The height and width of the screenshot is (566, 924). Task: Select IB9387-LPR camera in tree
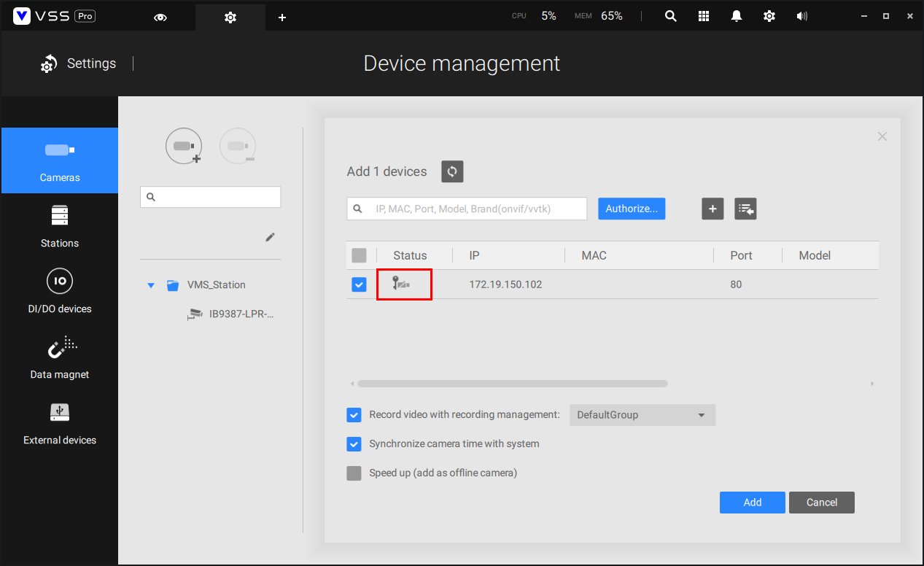[x=241, y=314]
